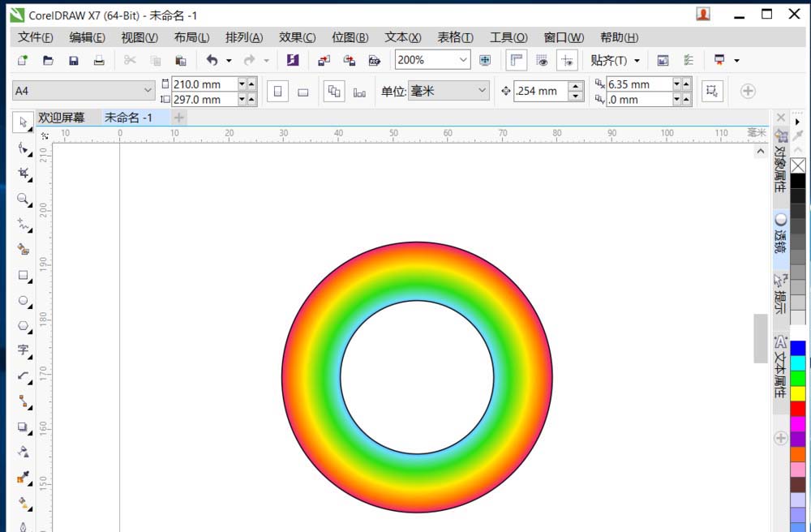Screen dimensions: 811x532
Task: Select the Rectangle tool
Action: [23, 277]
